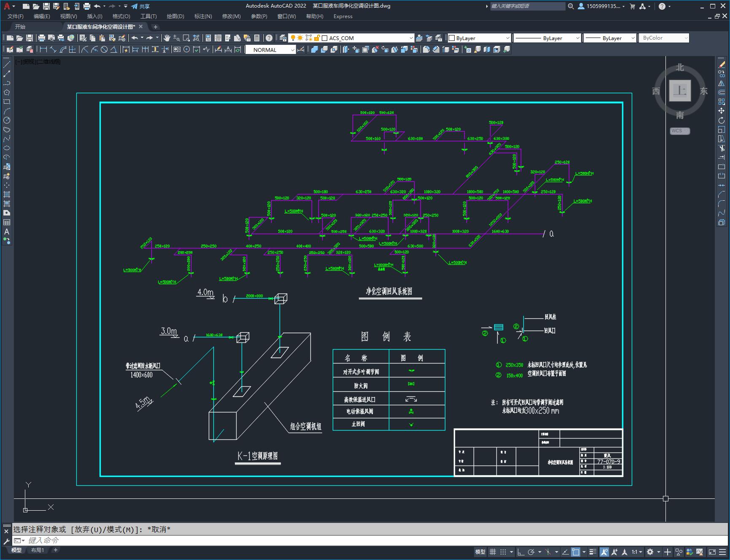This screenshot has height=560, width=730.
Task: Select the Hatch tool
Action: point(7,194)
